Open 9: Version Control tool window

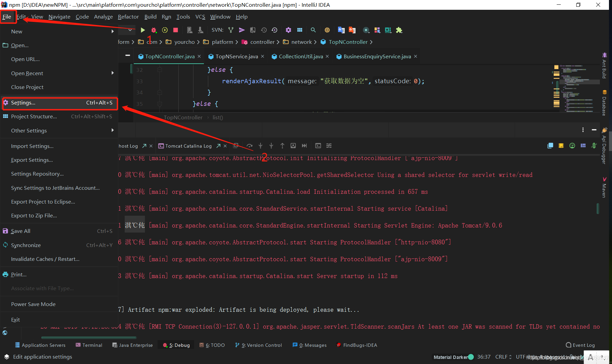point(258,345)
